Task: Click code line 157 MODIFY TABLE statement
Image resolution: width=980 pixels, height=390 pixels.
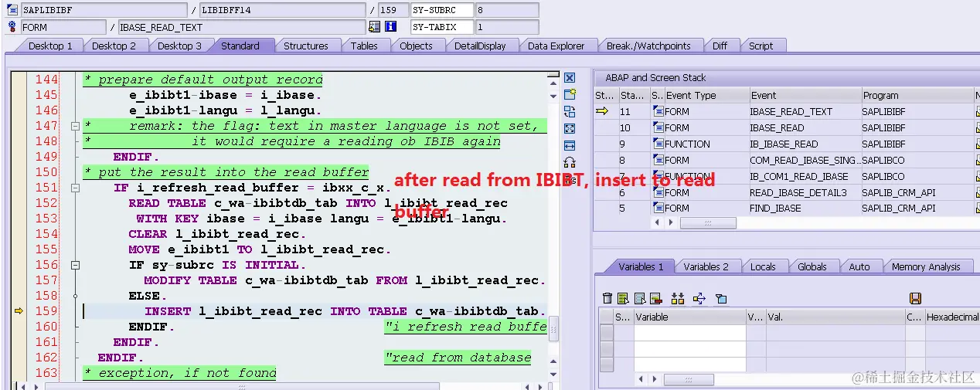Action: [345, 280]
